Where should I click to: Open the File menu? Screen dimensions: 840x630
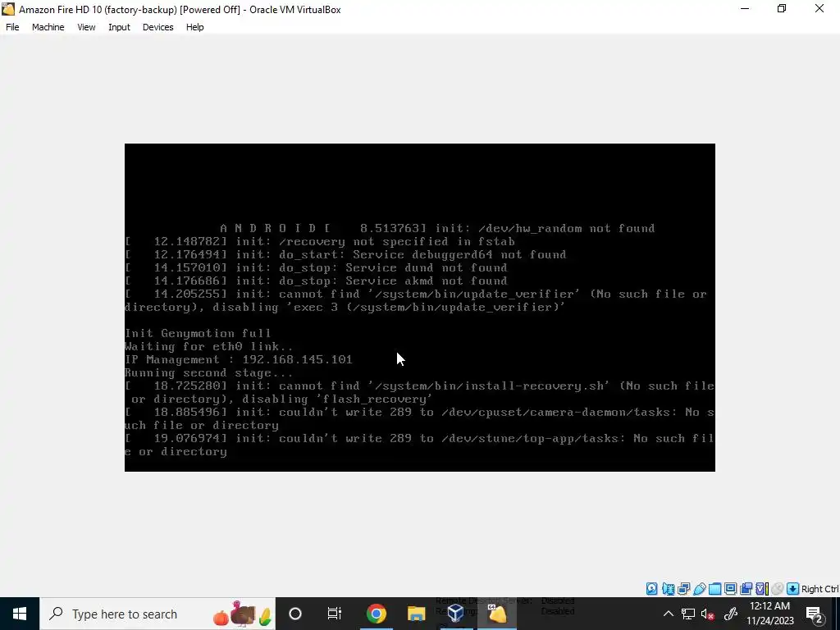(12, 27)
